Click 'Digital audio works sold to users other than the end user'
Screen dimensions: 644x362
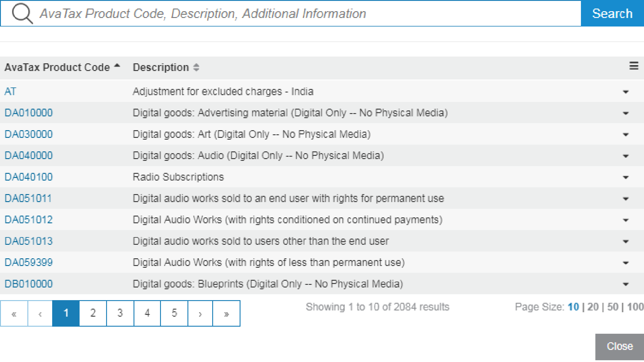[261, 241]
